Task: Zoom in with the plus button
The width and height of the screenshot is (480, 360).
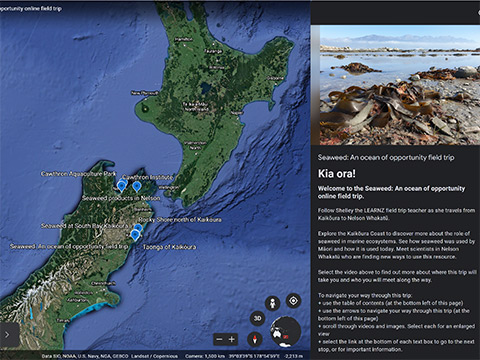Action: pos(232,339)
